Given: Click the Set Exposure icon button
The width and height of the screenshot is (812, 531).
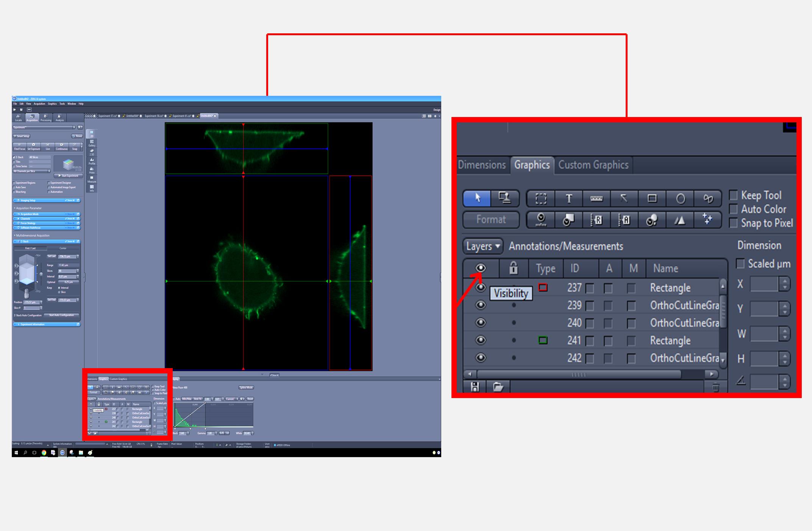Looking at the screenshot, I should (33, 147).
